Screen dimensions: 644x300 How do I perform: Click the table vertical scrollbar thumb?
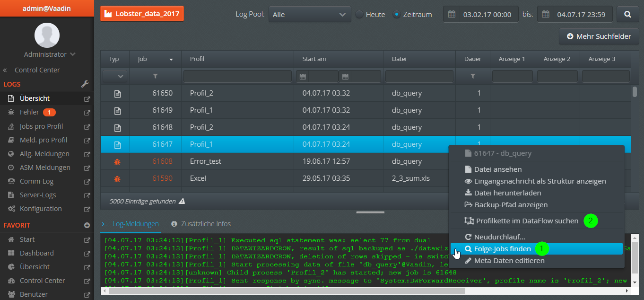635,92
